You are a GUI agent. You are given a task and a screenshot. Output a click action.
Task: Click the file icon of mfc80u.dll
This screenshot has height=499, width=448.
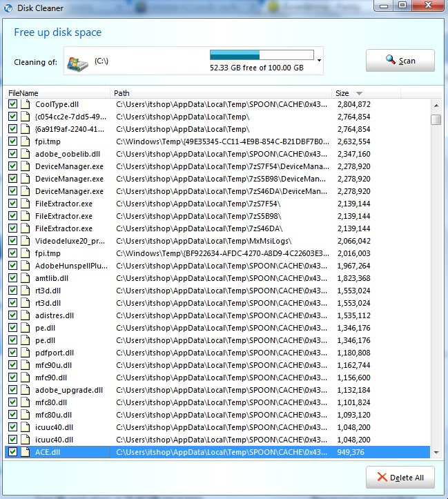25,414
